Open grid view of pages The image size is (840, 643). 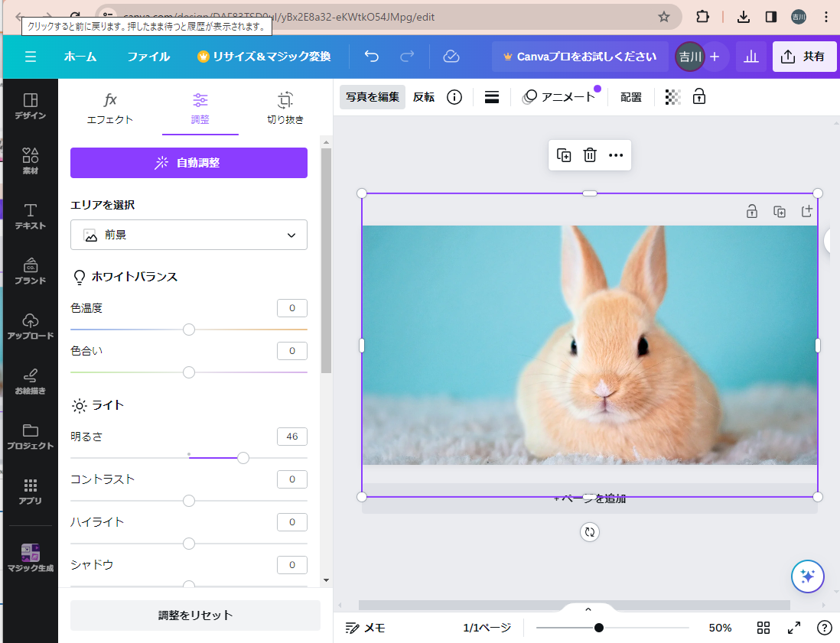point(763,628)
